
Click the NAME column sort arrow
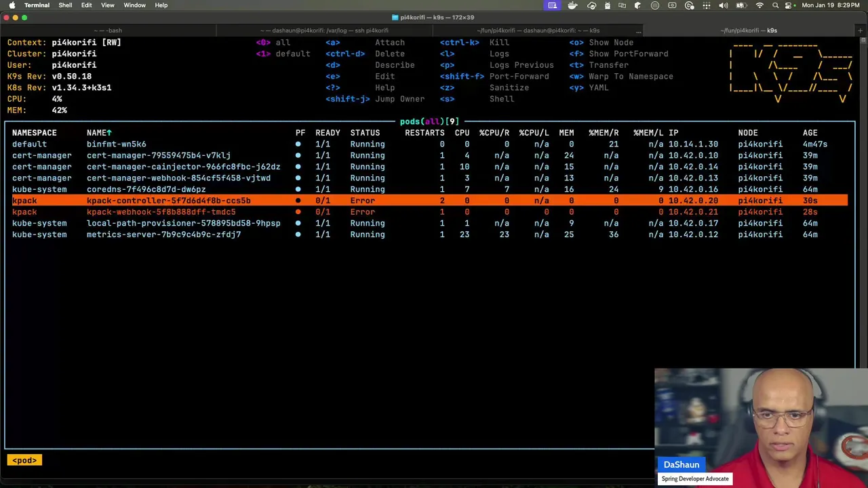click(x=109, y=133)
